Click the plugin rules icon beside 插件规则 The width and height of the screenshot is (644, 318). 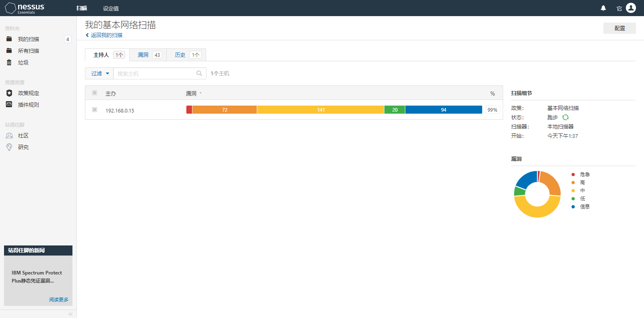pos(9,104)
